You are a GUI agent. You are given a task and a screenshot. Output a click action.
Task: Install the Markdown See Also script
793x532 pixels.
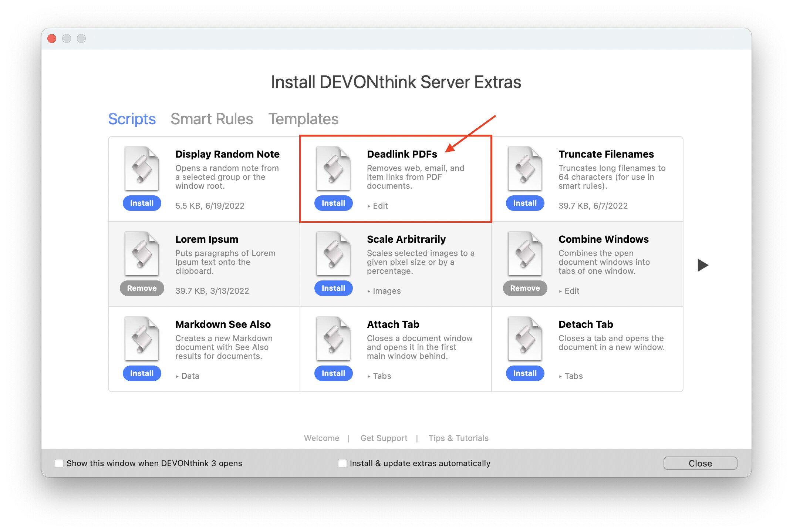tap(142, 373)
